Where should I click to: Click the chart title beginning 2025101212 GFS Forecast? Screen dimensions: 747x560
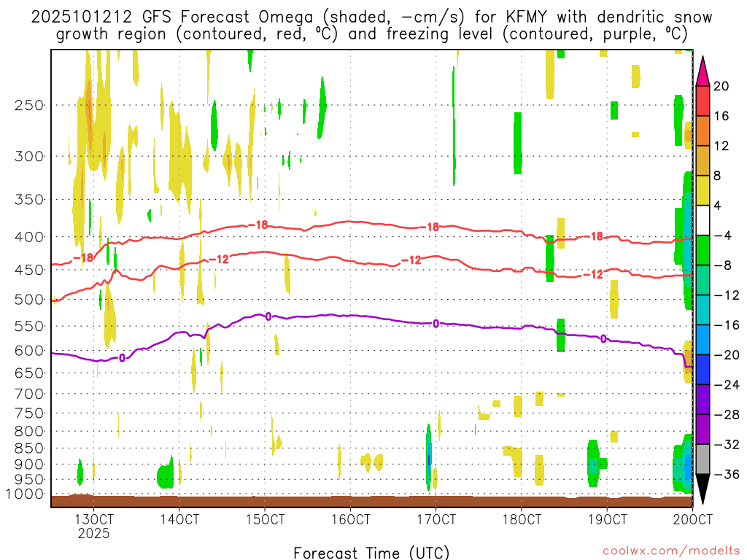(x=371, y=26)
